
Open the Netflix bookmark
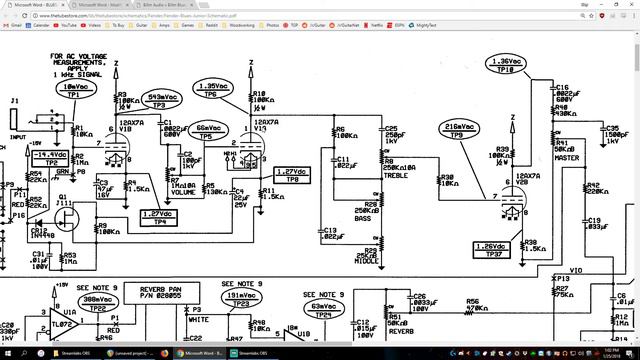tap(373, 25)
